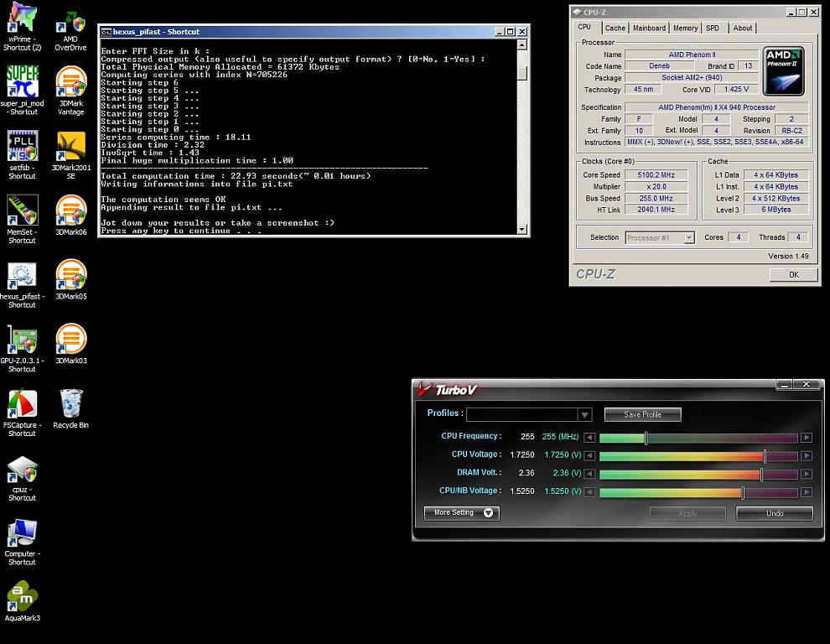Select cpuz shortcut desktop icon
Viewport: 830px width, 644px height.
[x=23, y=477]
